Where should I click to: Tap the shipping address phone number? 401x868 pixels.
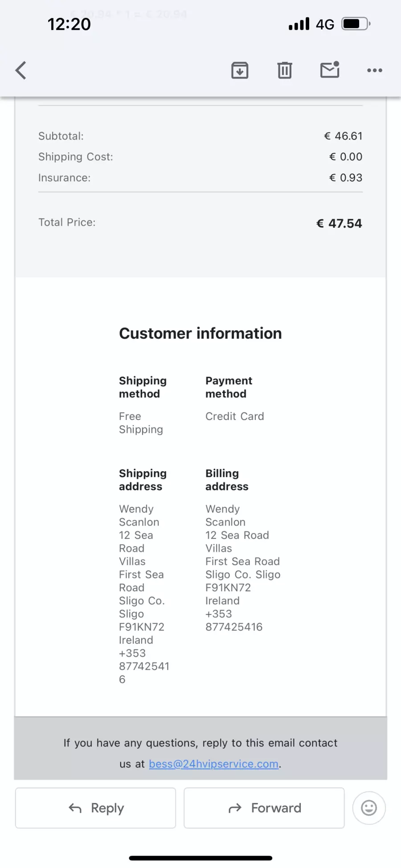(144, 666)
